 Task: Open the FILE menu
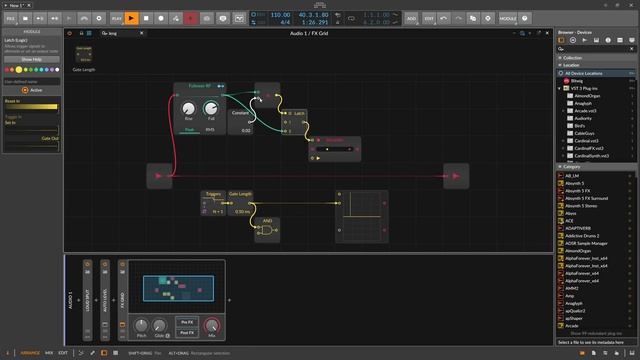coord(11,18)
